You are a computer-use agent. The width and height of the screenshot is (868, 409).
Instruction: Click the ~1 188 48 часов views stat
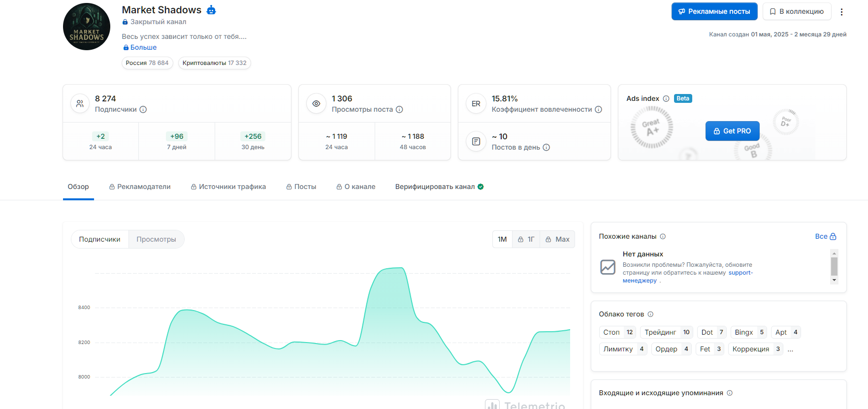413,141
